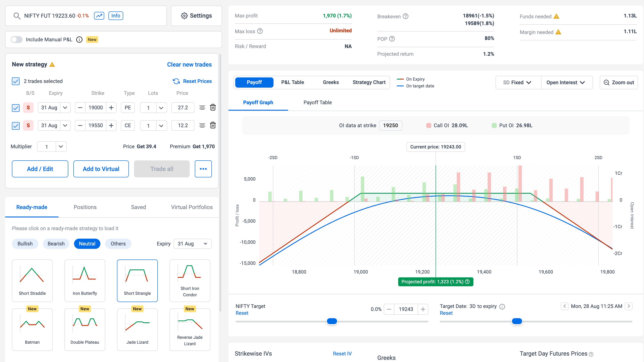Switch to the Greeks tab
Image resolution: width=644 pixels, height=362 pixels.
click(331, 82)
